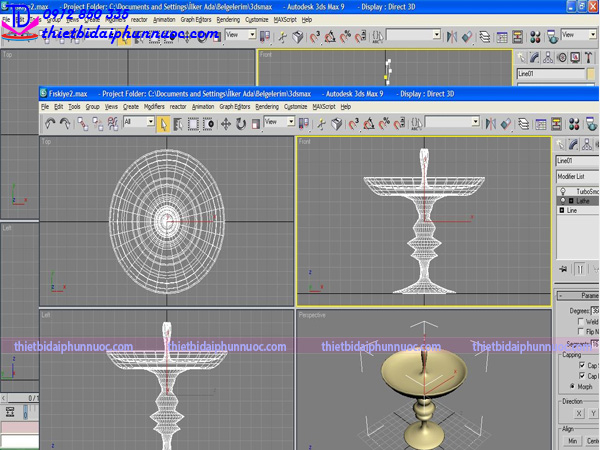The image size is (600, 450).
Task: Open Material Editor in front window
Action: click(x=574, y=124)
